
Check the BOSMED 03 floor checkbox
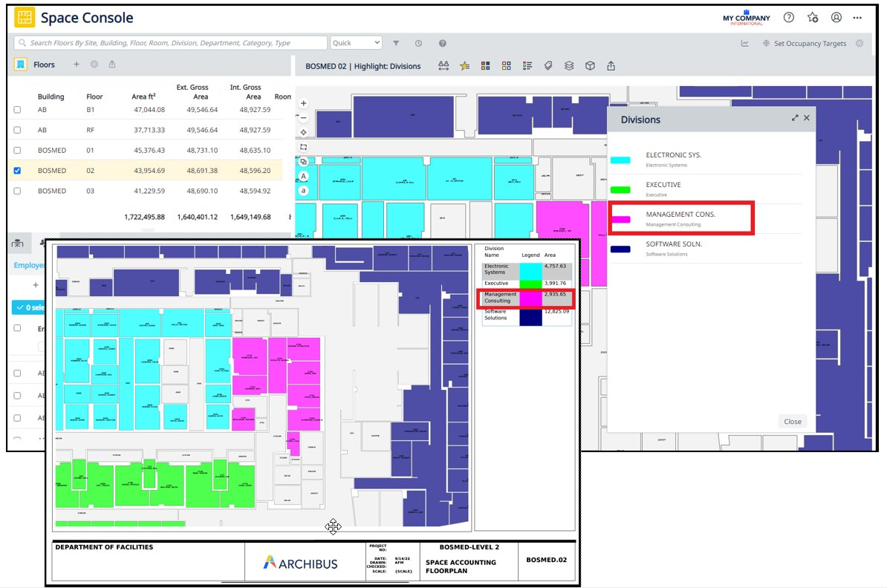[x=18, y=191]
